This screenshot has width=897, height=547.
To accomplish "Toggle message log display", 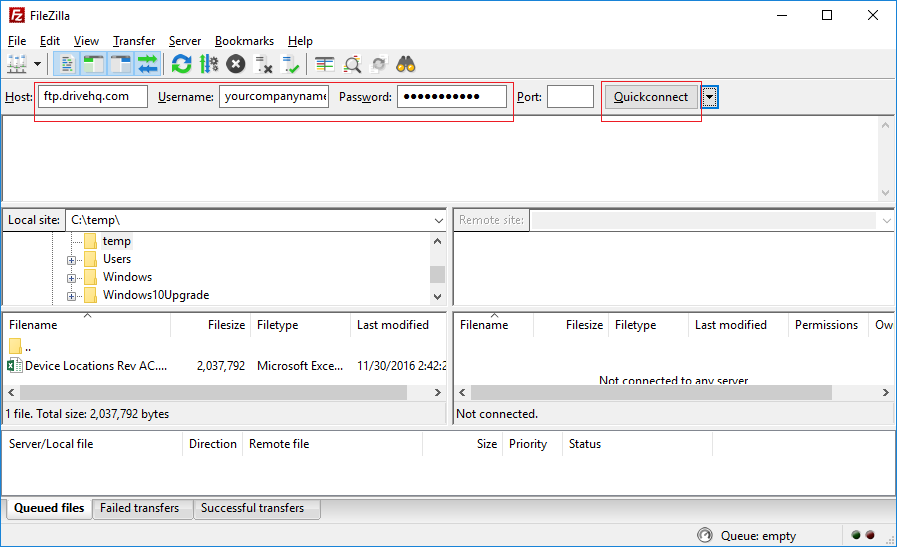I will [67, 65].
